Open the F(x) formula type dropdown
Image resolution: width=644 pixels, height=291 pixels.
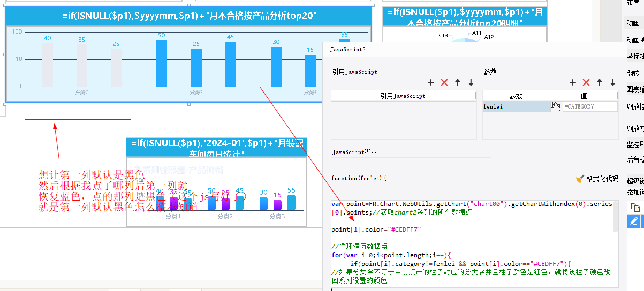point(556,106)
